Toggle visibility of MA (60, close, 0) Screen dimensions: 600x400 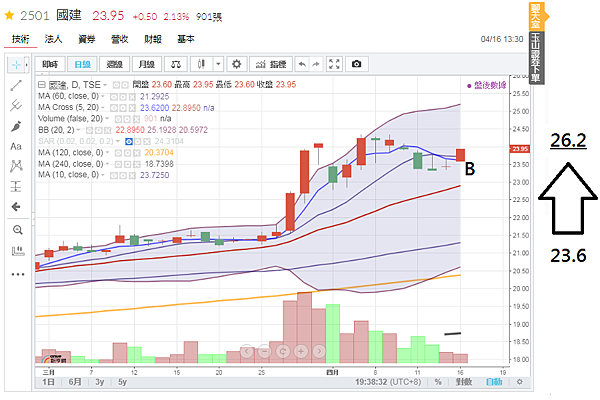(114, 97)
